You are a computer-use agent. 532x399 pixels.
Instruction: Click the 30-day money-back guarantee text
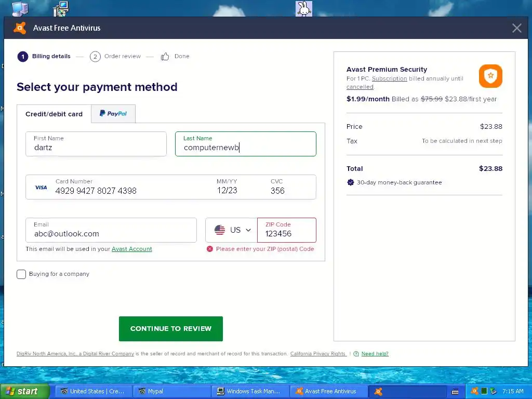[400, 182]
